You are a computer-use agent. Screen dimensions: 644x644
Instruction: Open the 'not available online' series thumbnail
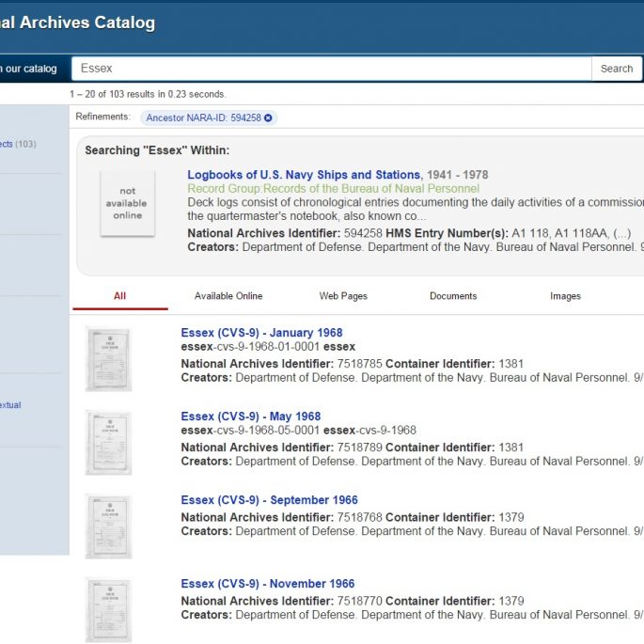coord(127,203)
